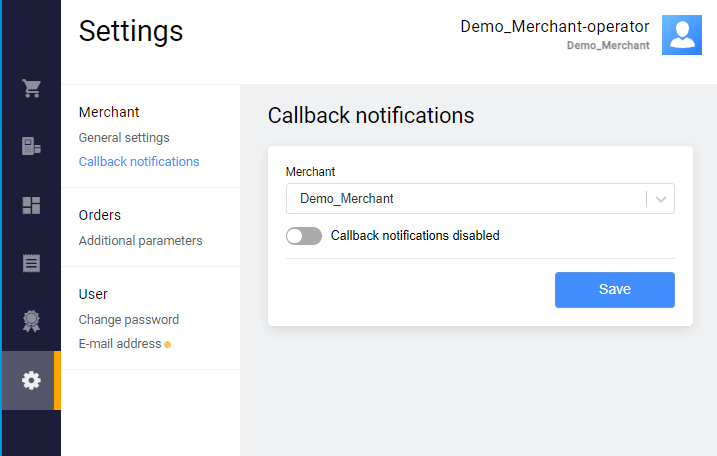This screenshot has height=456, width=717.
Task: Open the shopping cart section in sidebar
Action: [x=32, y=88]
